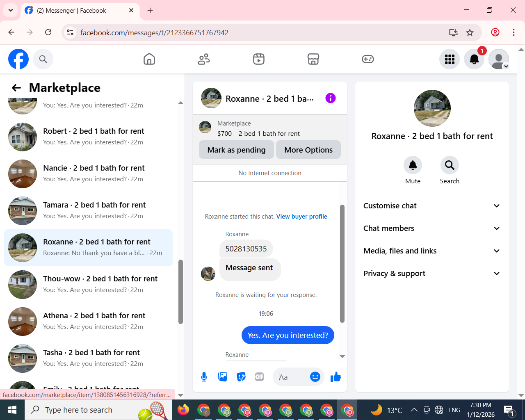The width and height of the screenshot is (525, 420).
Task: Click the browser address bar URL
Action: (x=154, y=32)
